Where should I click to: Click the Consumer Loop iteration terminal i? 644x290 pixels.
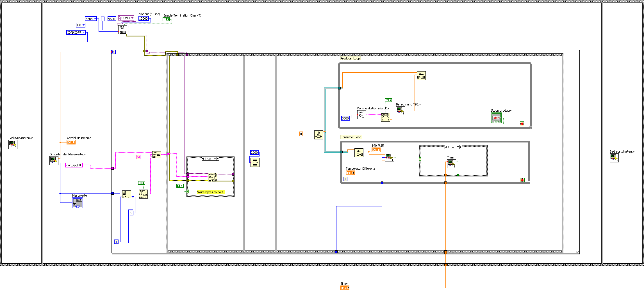(x=345, y=179)
